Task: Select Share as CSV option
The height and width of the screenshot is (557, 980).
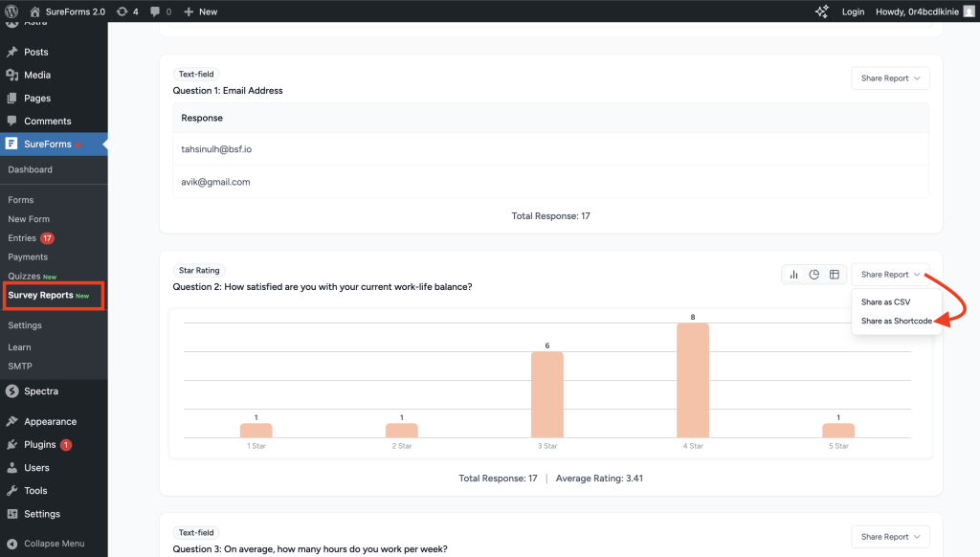Action: [885, 301]
